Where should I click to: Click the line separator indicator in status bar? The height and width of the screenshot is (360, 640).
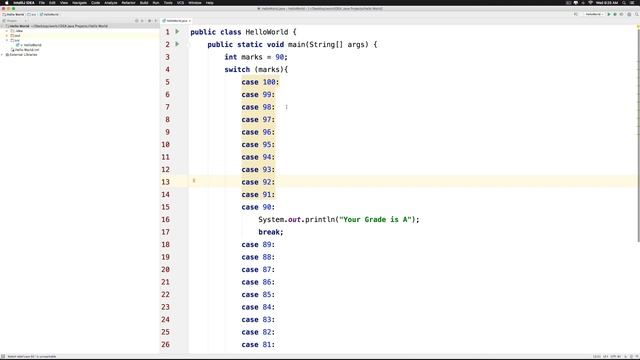[x=606, y=356]
